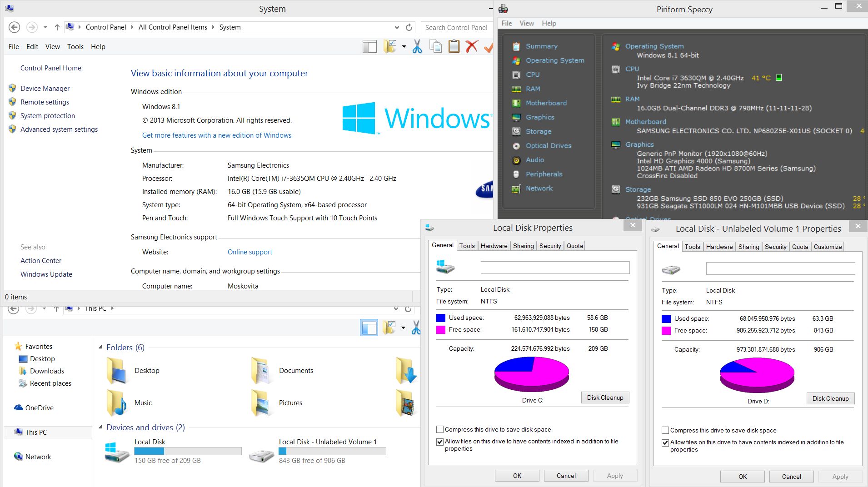Go up one level in System window

57,27
